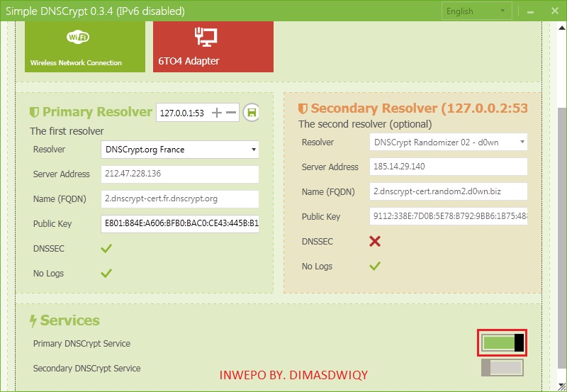
Task: Click the minus icon beside 127.0.0.1:53
Action: pos(231,113)
